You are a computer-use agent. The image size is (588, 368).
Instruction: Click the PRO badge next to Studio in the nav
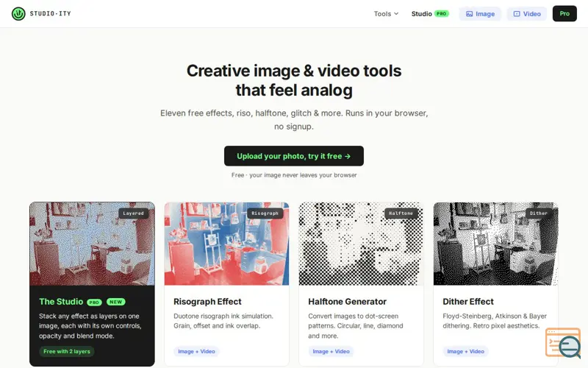[442, 13]
